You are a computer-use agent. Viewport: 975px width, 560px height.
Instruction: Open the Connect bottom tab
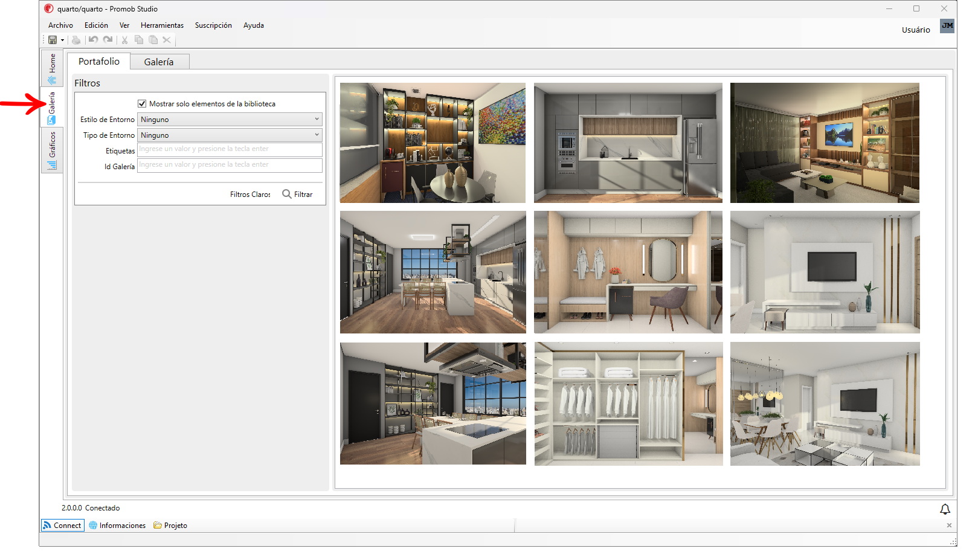click(x=62, y=526)
